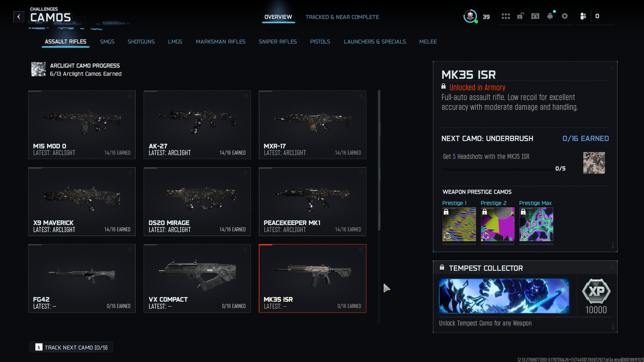
Task: Click the Prestige 2 camo swatch
Action: click(498, 224)
